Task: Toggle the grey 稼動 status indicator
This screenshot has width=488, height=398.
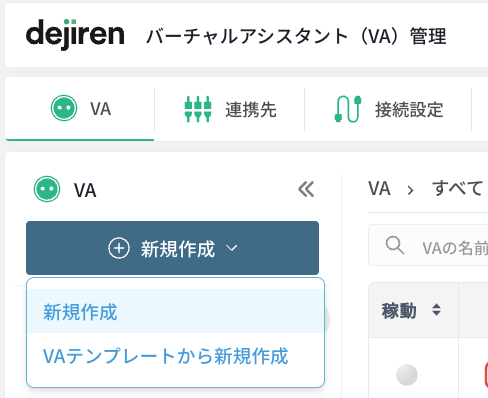Action: (407, 375)
